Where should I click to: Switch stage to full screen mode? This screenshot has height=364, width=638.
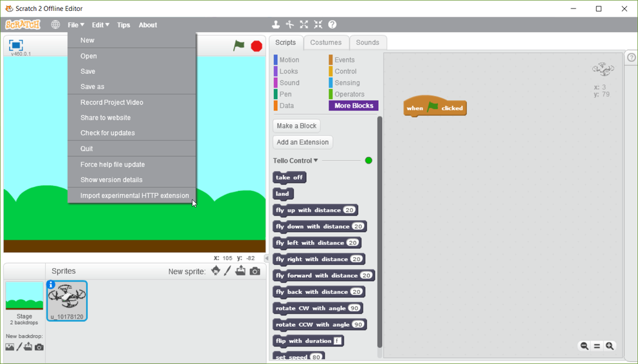(x=16, y=45)
